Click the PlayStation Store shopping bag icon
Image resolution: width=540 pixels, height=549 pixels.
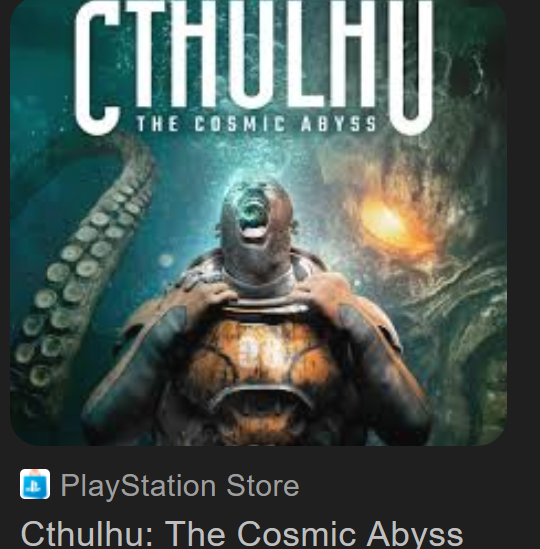click(x=35, y=485)
